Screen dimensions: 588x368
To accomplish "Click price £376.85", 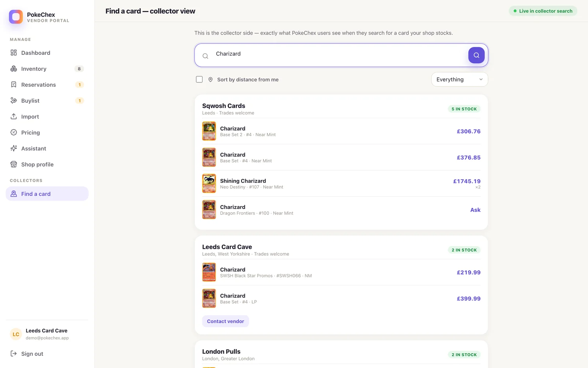I will [x=469, y=158].
